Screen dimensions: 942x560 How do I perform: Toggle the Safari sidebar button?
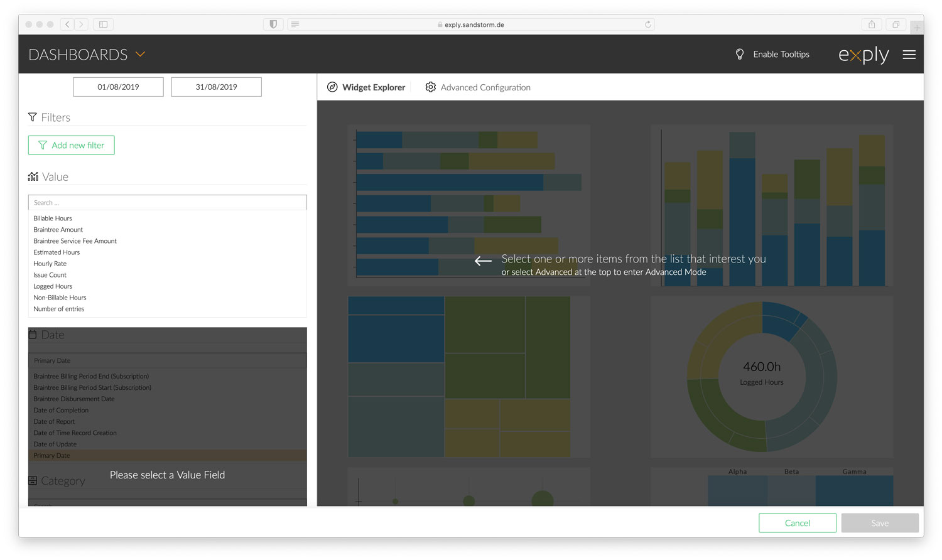pyautogui.click(x=103, y=24)
